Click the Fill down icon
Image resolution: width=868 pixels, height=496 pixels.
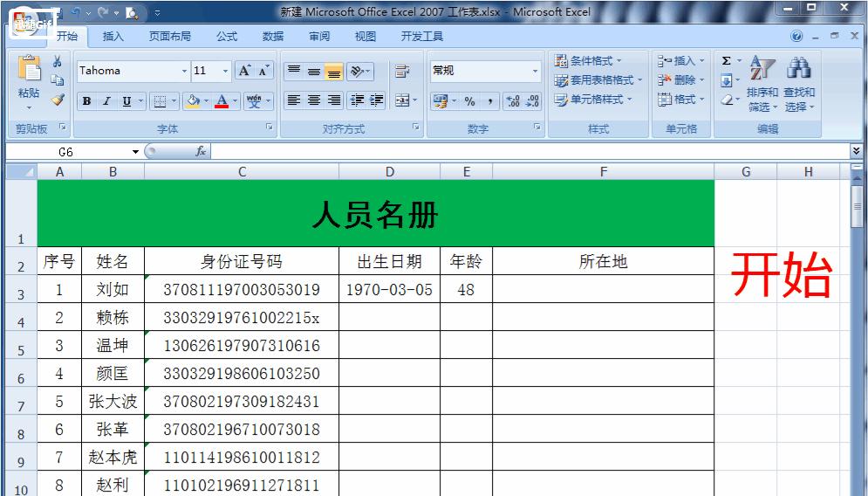point(727,81)
